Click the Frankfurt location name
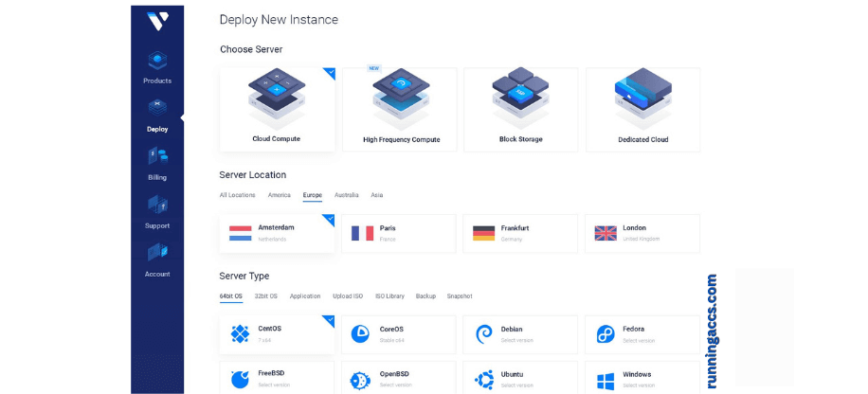Viewport: 868px width, 394px height. point(515,228)
